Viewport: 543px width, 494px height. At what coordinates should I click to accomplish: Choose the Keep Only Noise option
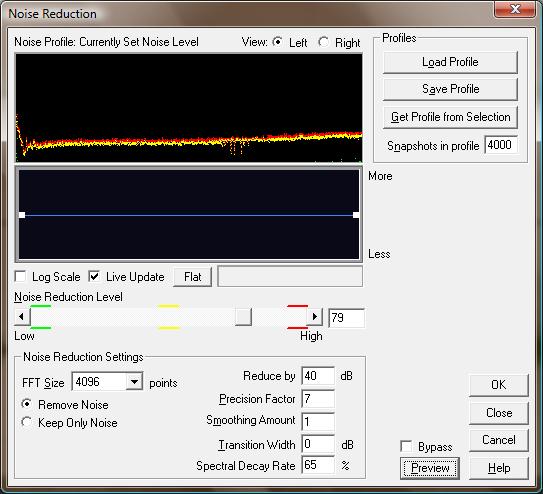pyautogui.click(x=26, y=422)
